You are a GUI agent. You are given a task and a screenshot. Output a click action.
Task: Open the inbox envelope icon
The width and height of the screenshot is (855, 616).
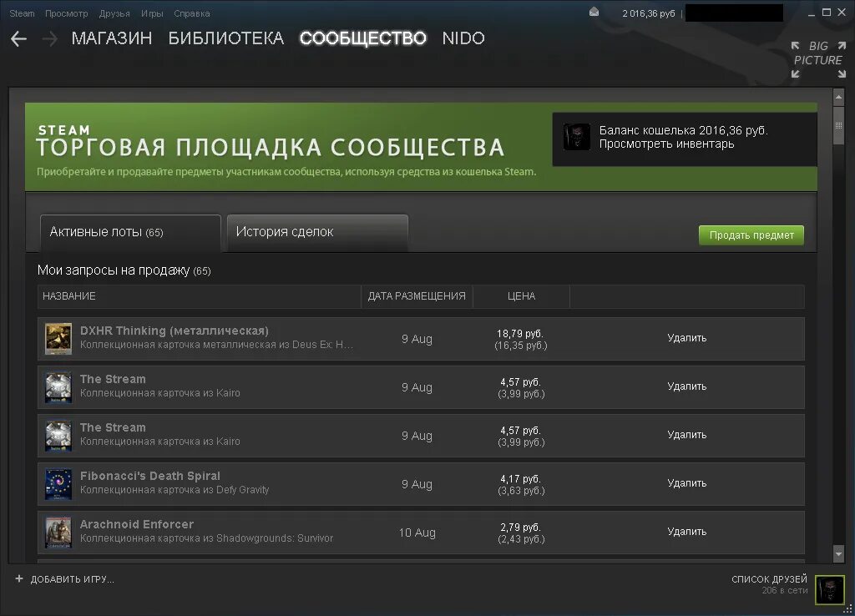pos(594,12)
